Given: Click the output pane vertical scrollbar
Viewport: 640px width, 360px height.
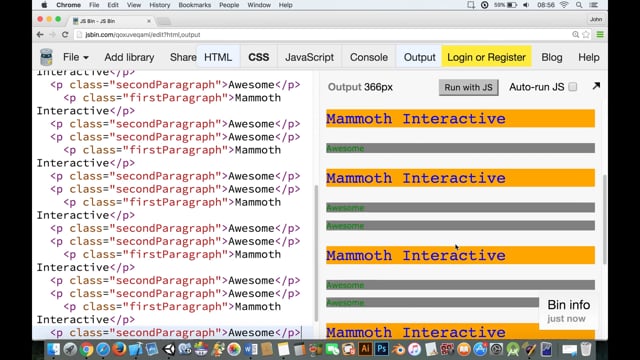Looking at the screenshot, I should 604,220.
